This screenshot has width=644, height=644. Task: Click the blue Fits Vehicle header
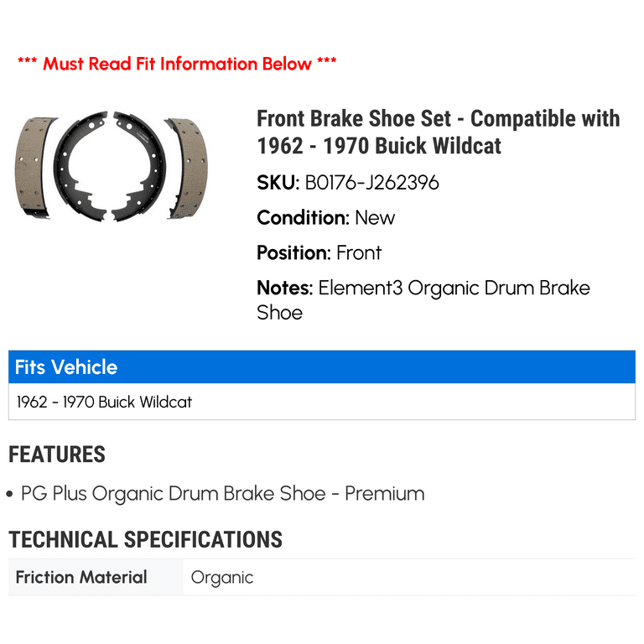point(322,366)
